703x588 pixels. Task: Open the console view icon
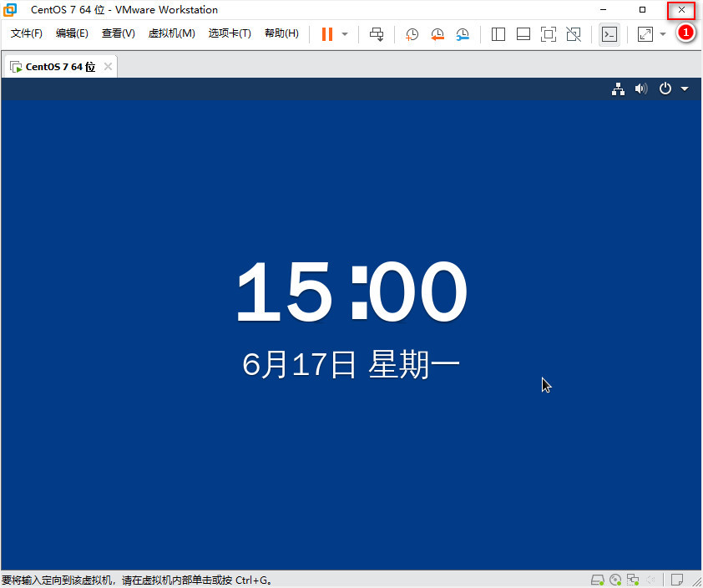click(x=609, y=34)
